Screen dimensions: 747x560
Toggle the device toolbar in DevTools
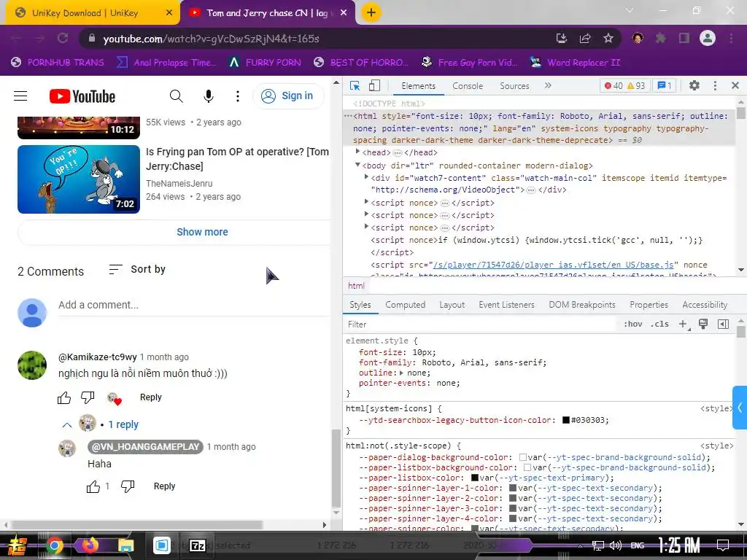(x=374, y=86)
